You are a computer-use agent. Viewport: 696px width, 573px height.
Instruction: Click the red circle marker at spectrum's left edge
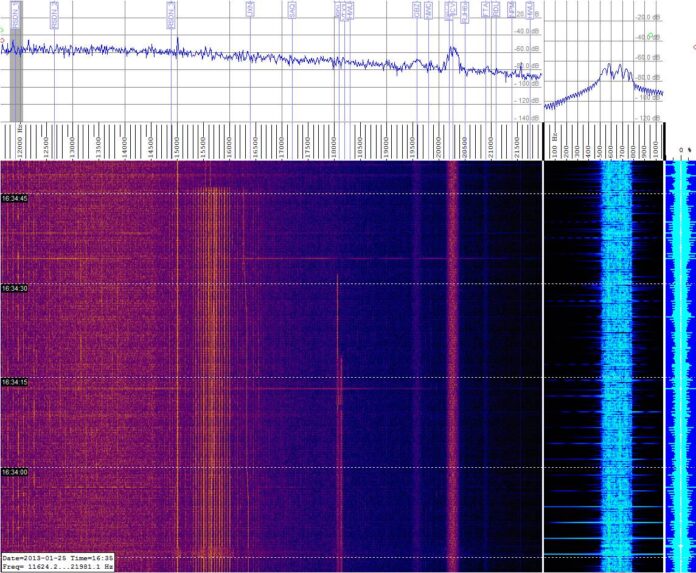(x=3, y=41)
